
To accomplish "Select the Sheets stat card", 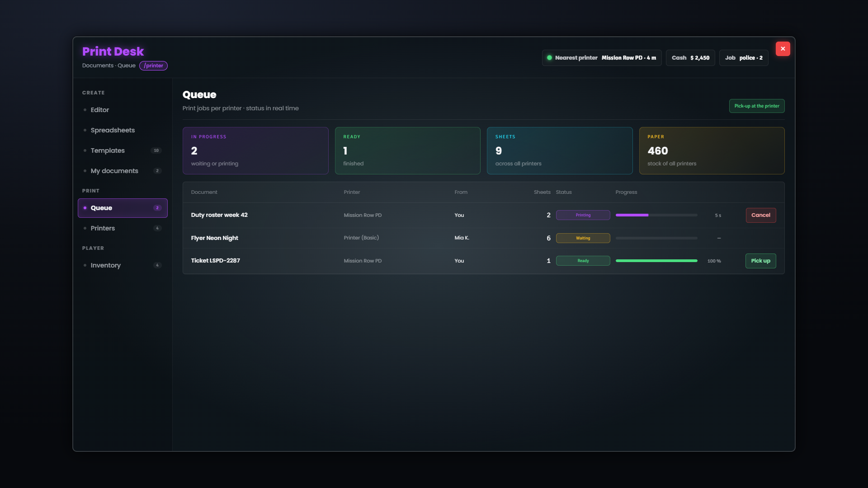I will (x=560, y=150).
